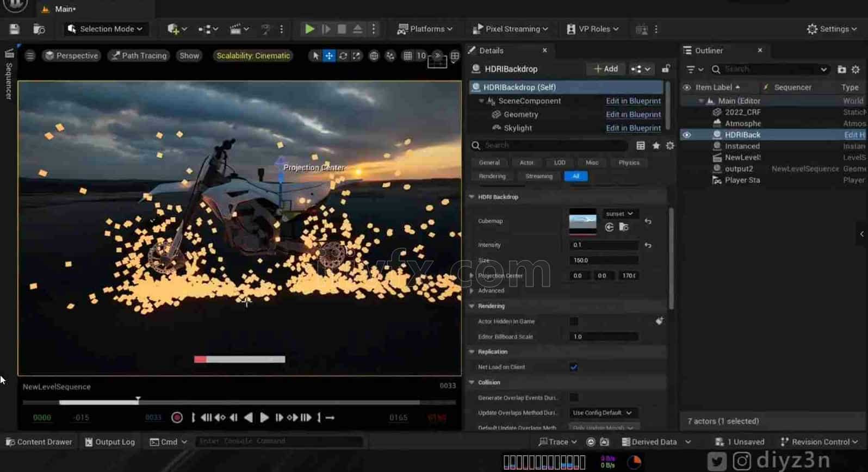Open the Platforms menu
Image resolution: width=868 pixels, height=472 pixels.
click(425, 29)
